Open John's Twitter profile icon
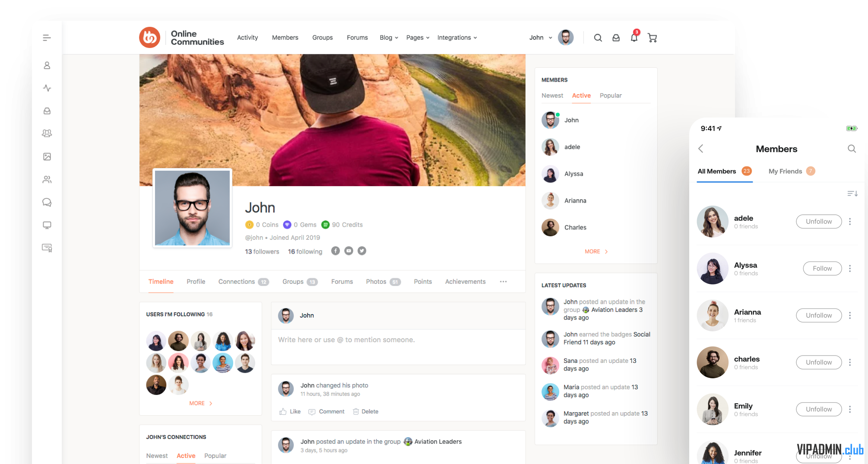The width and height of the screenshot is (868, 464). point(362,251)
